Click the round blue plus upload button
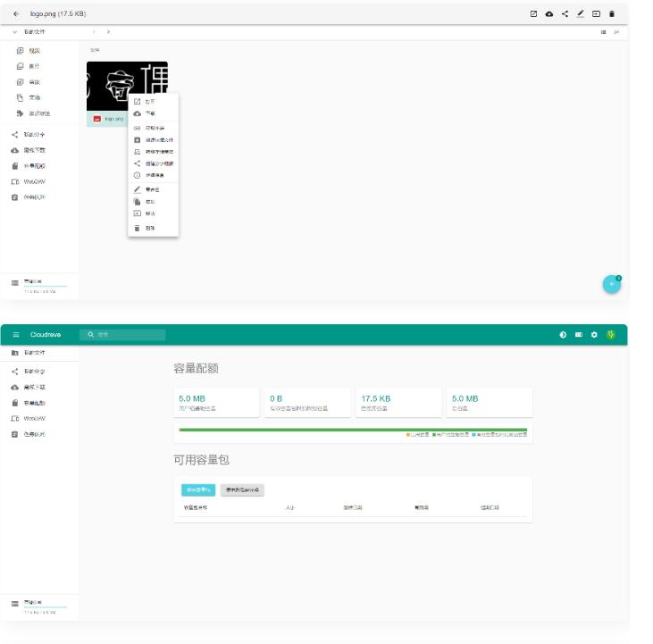Image resolution: width=653 pixels, height=644 pixels. pos(612,284)
